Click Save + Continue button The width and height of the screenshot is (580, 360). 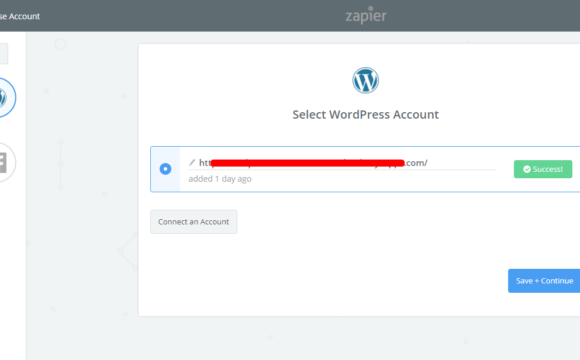tap(544, 281)
